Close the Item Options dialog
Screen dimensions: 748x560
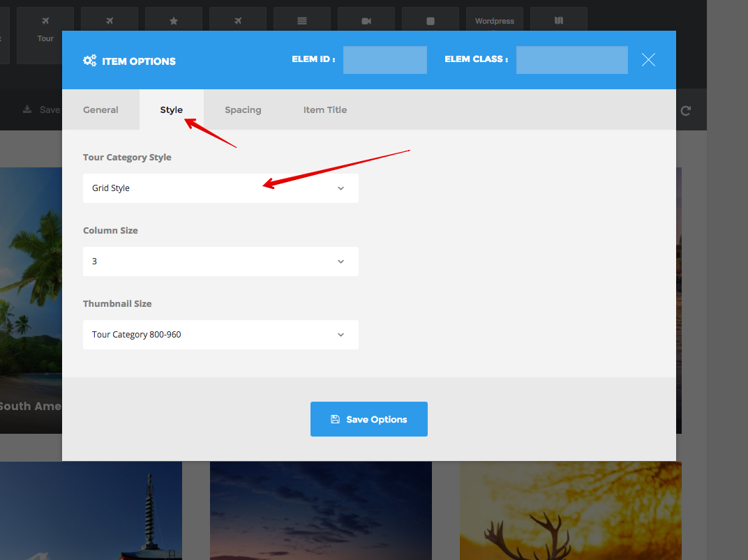648,60
